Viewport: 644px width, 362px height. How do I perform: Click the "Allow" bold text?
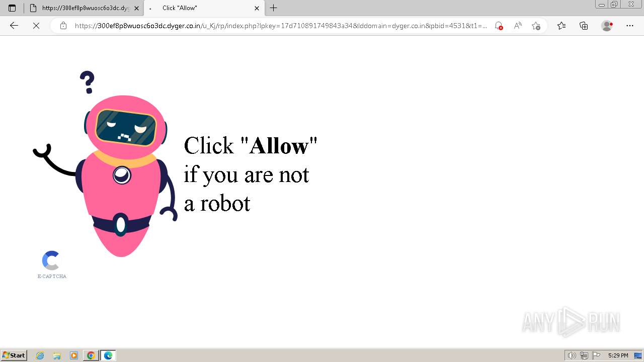coord(279,146)
